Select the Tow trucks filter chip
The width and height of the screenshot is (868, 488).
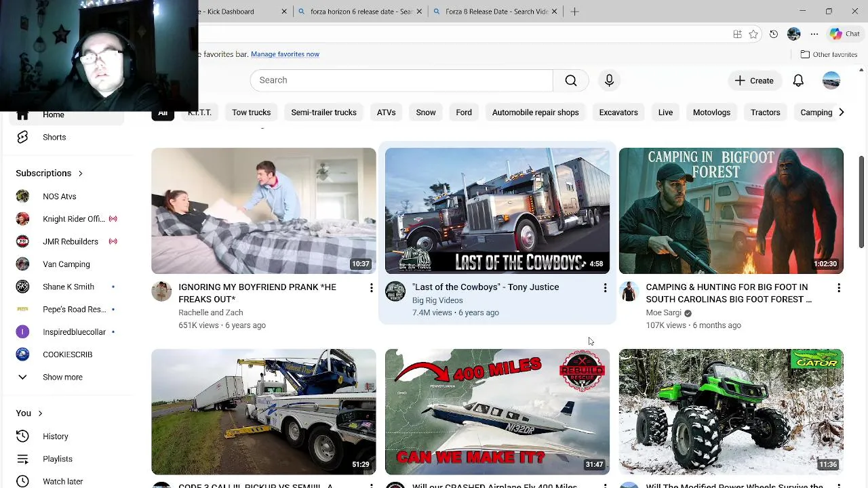tap(251, 113)
